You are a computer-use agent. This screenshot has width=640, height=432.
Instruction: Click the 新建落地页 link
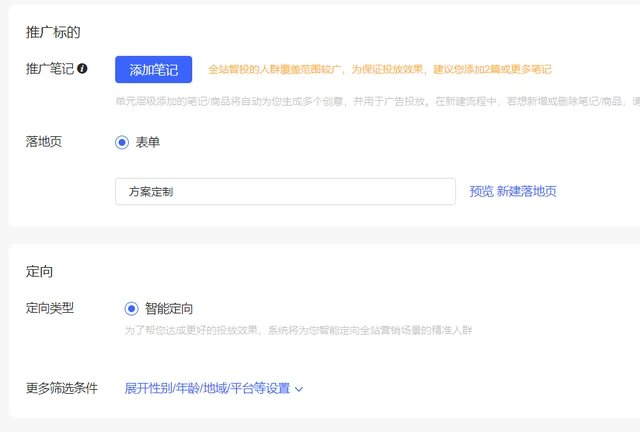(x=527, y=191)
